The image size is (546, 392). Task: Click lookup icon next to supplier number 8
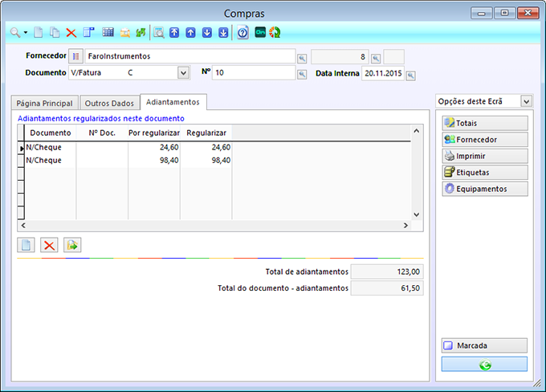coord(376,59)
